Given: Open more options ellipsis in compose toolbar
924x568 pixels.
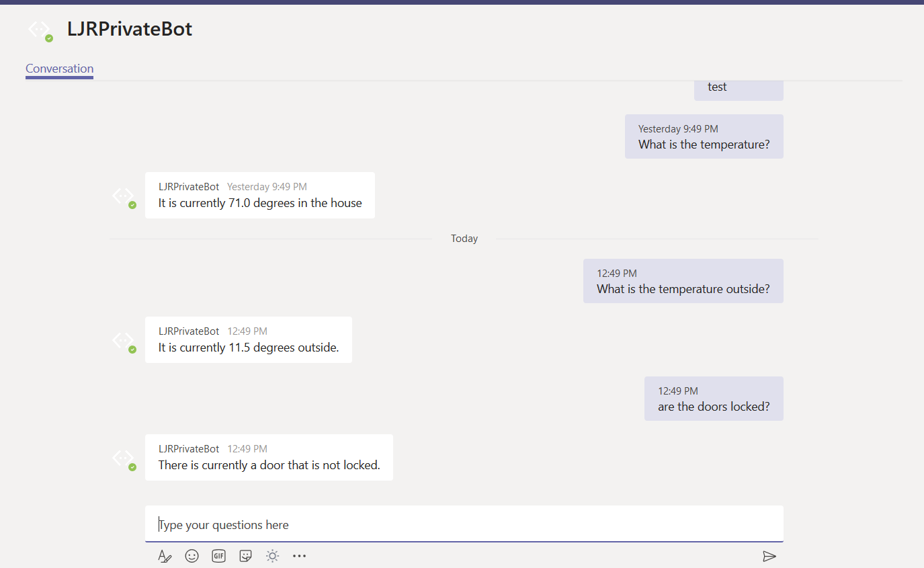Looking at the screenshot, I should click(300, 556).
